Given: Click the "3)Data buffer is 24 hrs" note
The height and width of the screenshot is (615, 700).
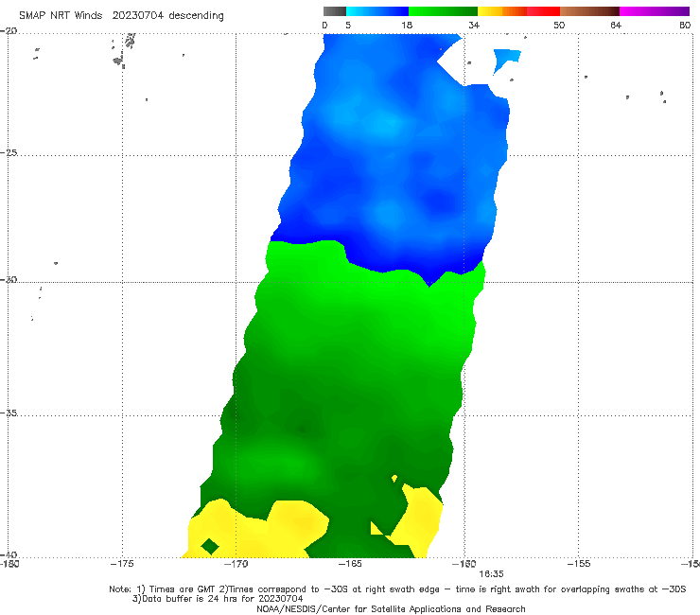Looking at the screenshot, I should (218, 599).
